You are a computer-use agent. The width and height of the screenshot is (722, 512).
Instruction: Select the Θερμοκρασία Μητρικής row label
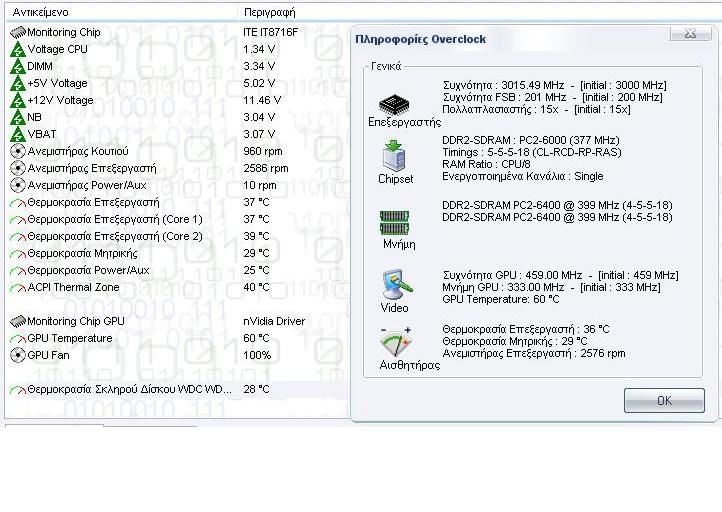tap(82, 254)
